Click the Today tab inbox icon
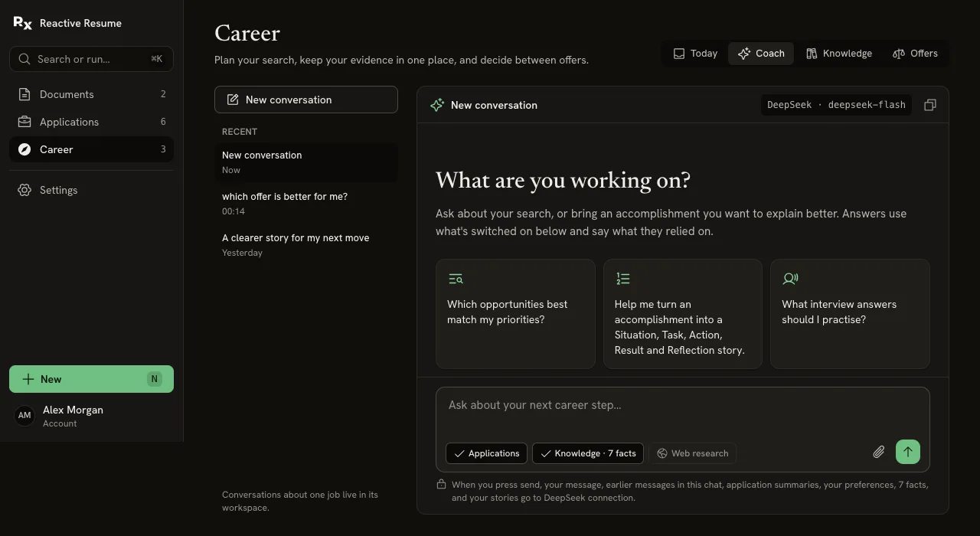 pos(678,54)
